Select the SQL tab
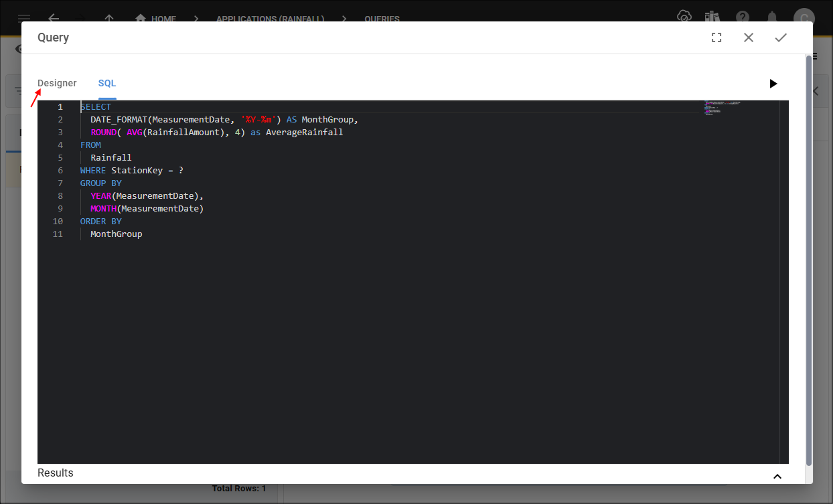This screenshot has width=833, height=504. pos(107,84)
